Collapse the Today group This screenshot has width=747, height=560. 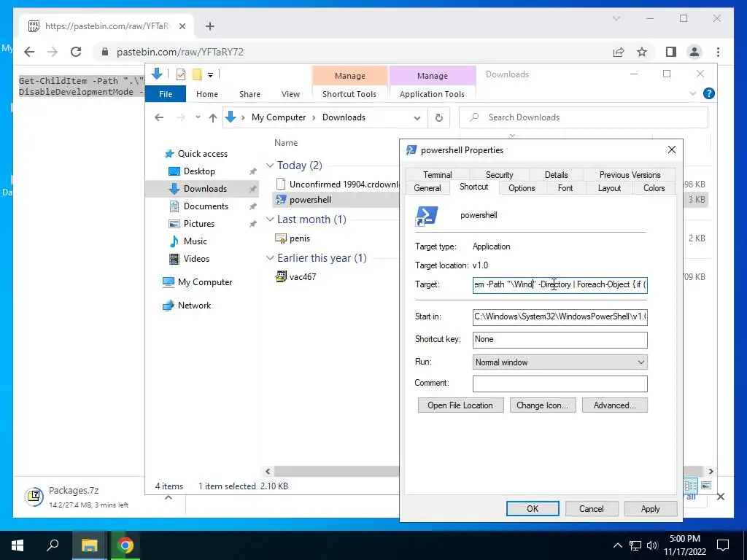pyautogui.click(x=270, y=166)
